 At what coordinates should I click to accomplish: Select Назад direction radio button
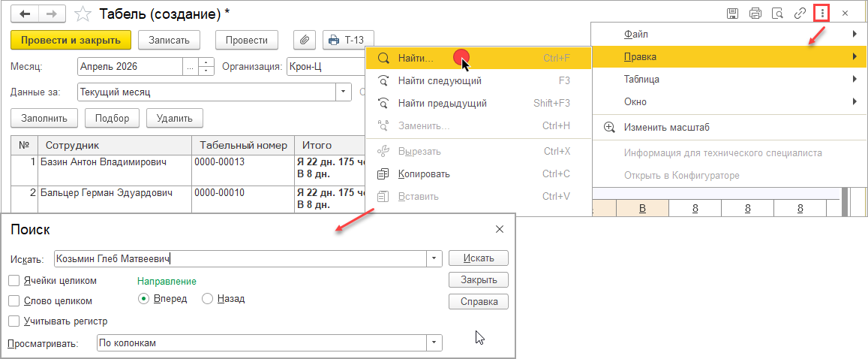pyautogui.click(x=207, y=299)
